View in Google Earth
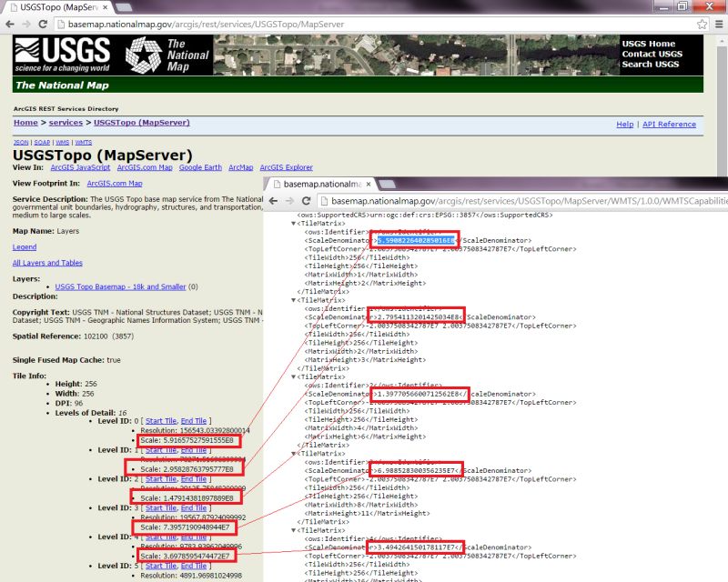 click(200, 167)
